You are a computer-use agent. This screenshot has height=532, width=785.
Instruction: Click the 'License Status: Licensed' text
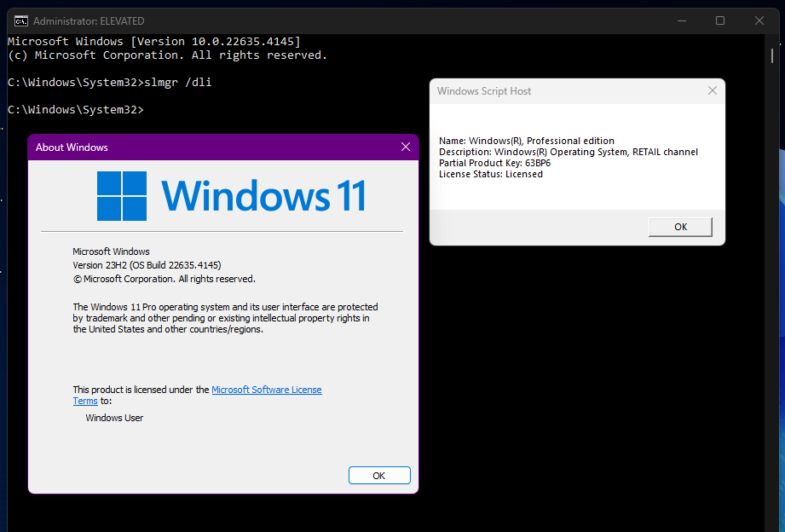(491, 174)
